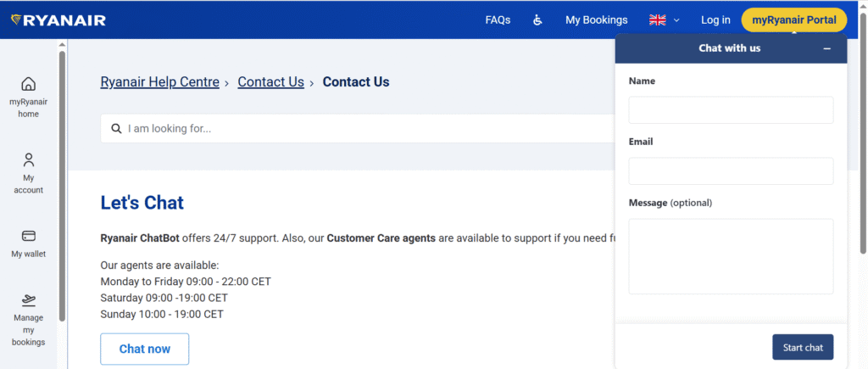
Task: Click current bold Contact Us breadcrumb
Action: tap(356, 82)
